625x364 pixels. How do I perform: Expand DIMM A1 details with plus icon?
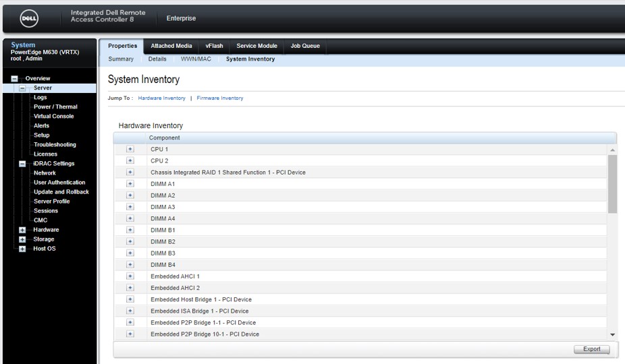coord(130,184)
